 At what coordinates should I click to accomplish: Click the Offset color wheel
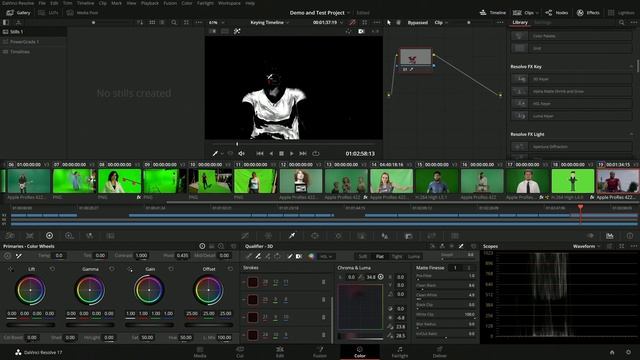pyautogui.click(x=208, y=290)
